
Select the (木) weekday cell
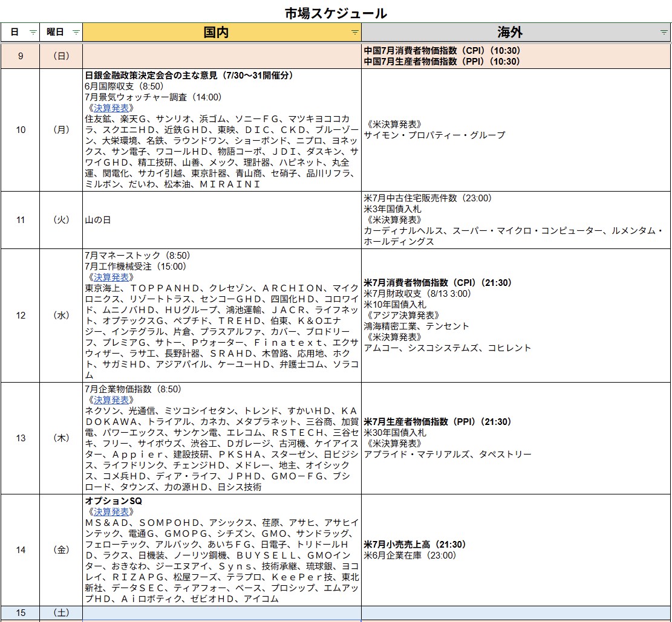(61, 438)
